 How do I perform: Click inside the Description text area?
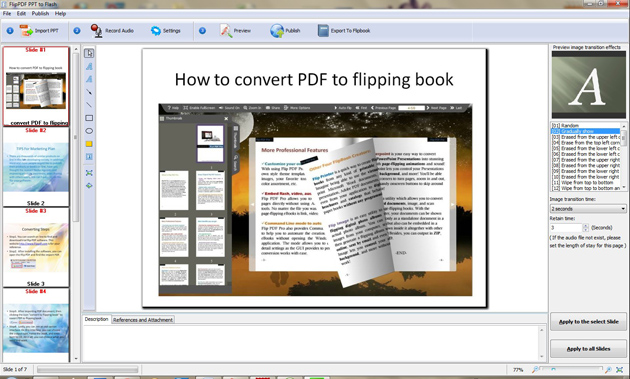(310, 343)
